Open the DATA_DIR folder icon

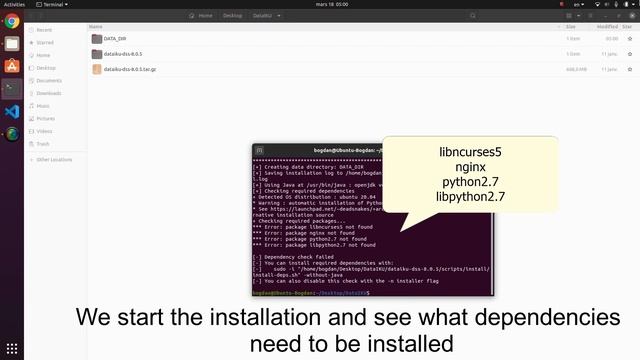tap(97, 39)
